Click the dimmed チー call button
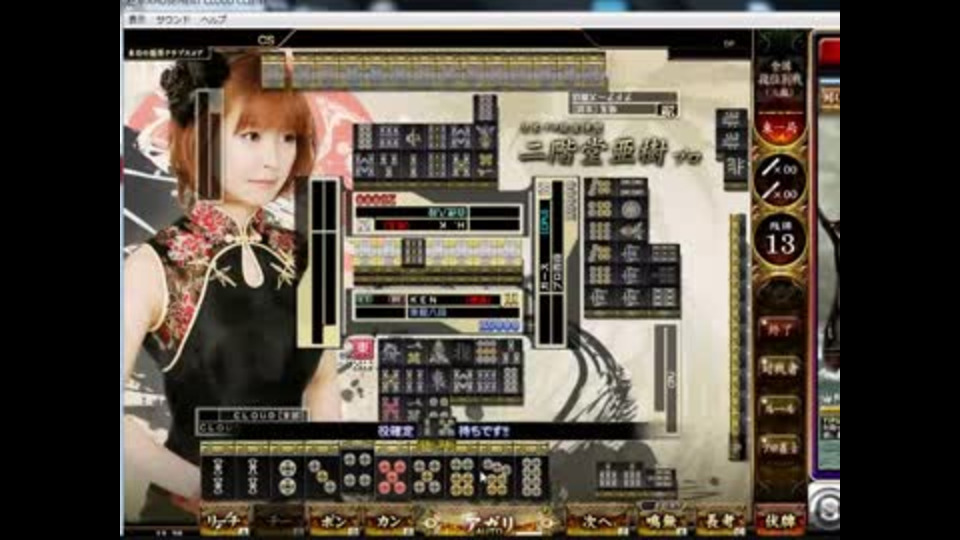Image resolution: width=960 pixels, height=540 pixels. (x=279, y=522)
